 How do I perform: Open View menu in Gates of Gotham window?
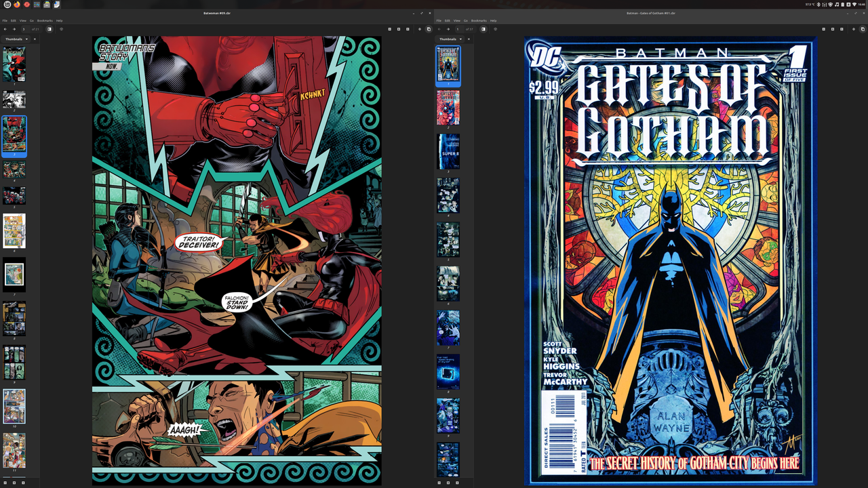coord(457,21)
